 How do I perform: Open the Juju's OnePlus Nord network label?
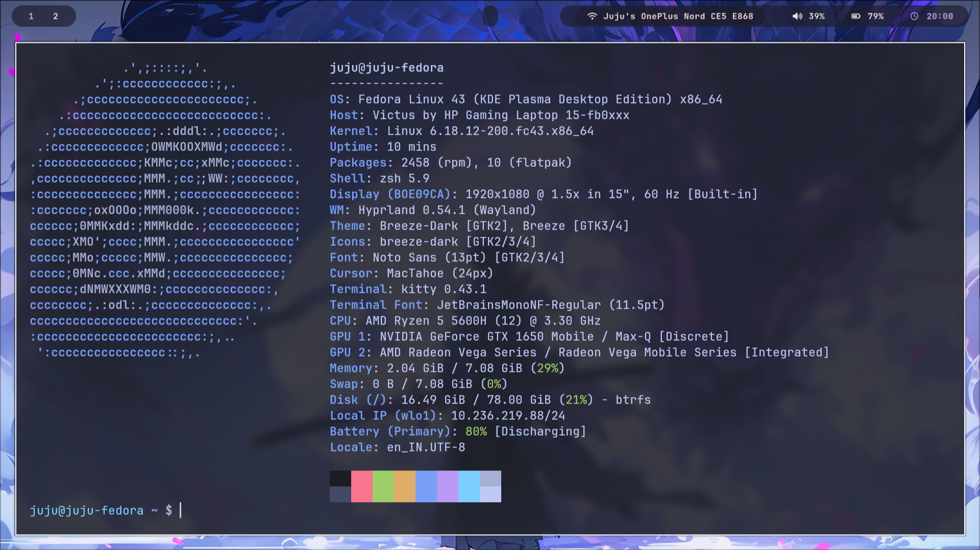coord(678,16)
